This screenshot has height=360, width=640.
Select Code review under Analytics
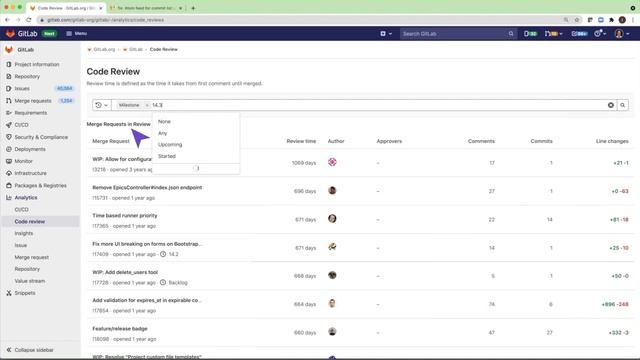click(29, 222)
